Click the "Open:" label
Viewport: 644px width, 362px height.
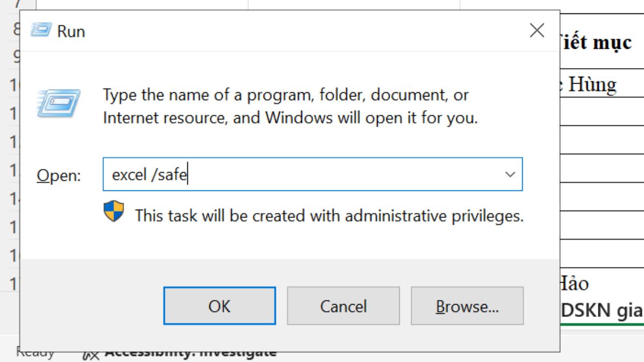point(58,175)
